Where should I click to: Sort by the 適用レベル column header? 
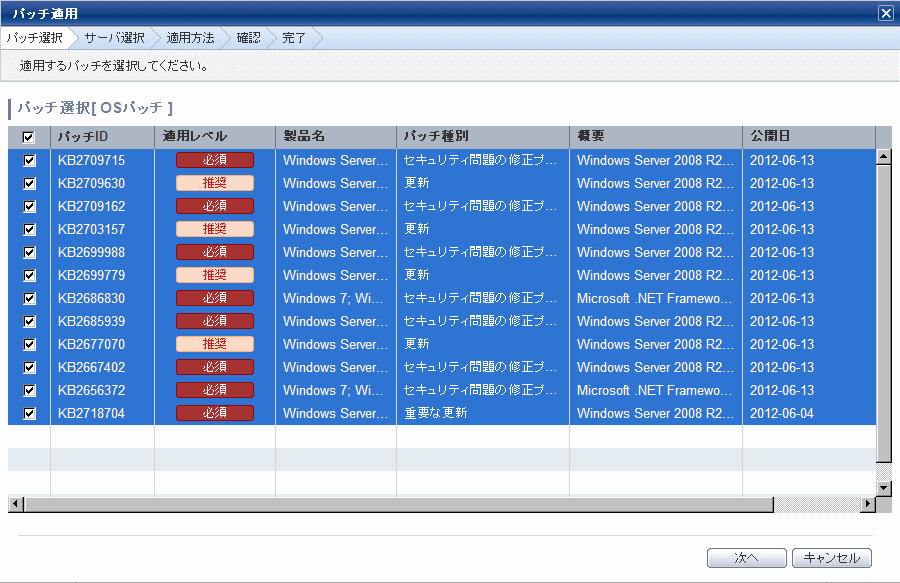click(215, 137)
